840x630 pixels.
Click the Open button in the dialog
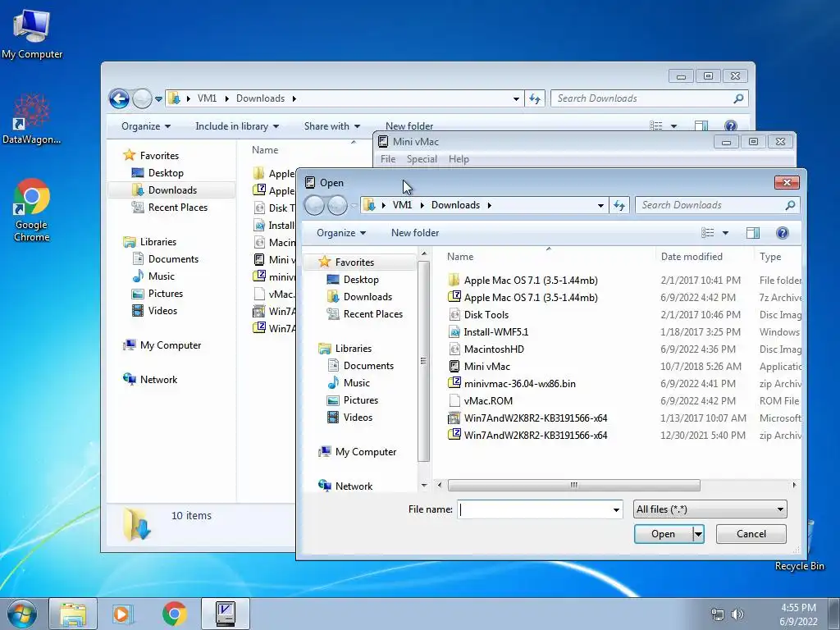663,534
